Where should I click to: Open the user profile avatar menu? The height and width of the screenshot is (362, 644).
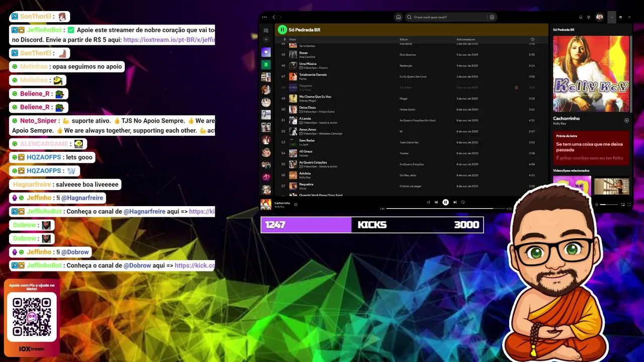coord(599,17)
